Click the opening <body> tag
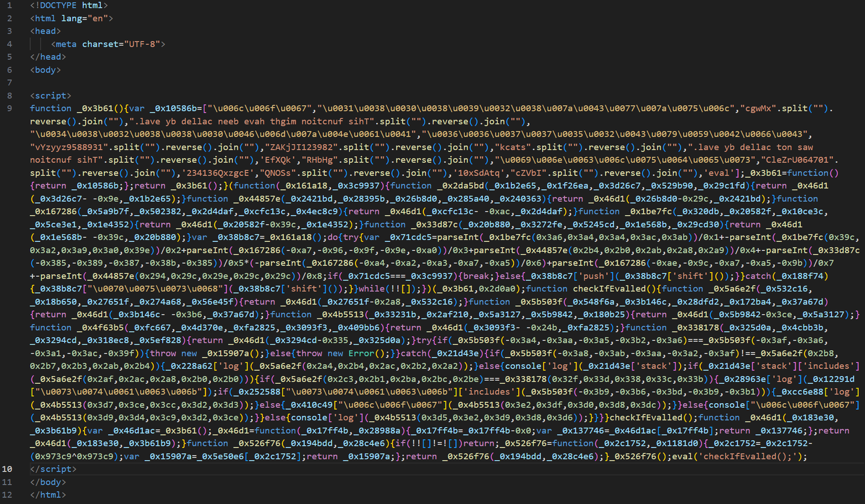 tap(46, 70)
